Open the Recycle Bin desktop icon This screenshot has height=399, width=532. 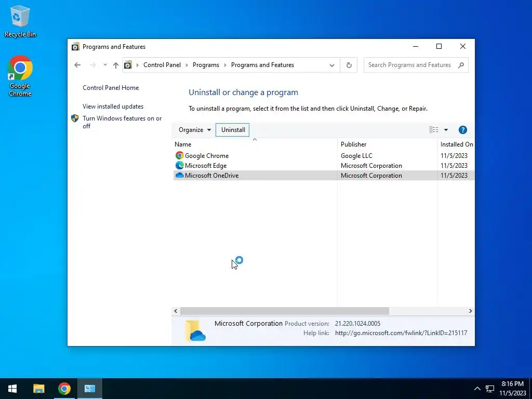pos(20,21)
